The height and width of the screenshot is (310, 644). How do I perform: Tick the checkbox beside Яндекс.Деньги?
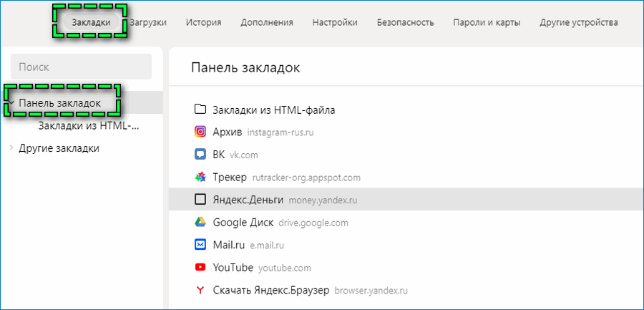point(200,200)
